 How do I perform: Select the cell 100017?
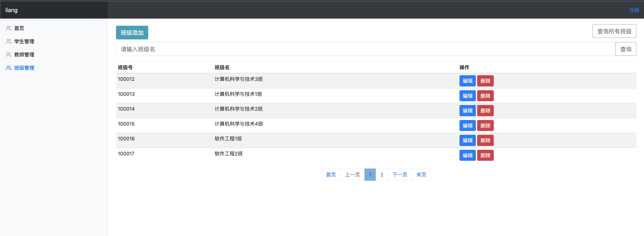pos(126,154)
